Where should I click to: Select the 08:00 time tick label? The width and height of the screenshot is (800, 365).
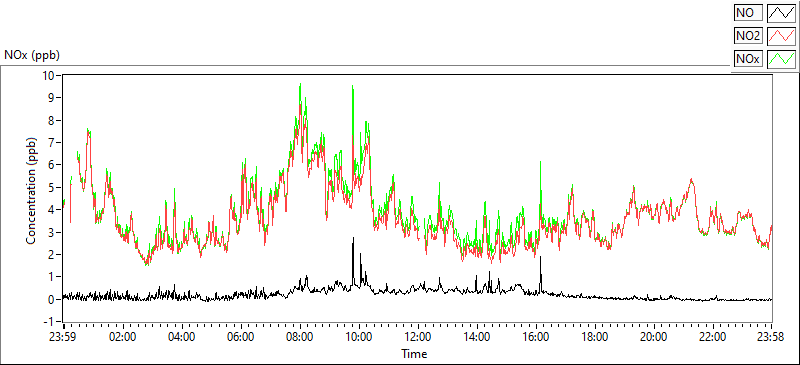click(x=300, y=337)
